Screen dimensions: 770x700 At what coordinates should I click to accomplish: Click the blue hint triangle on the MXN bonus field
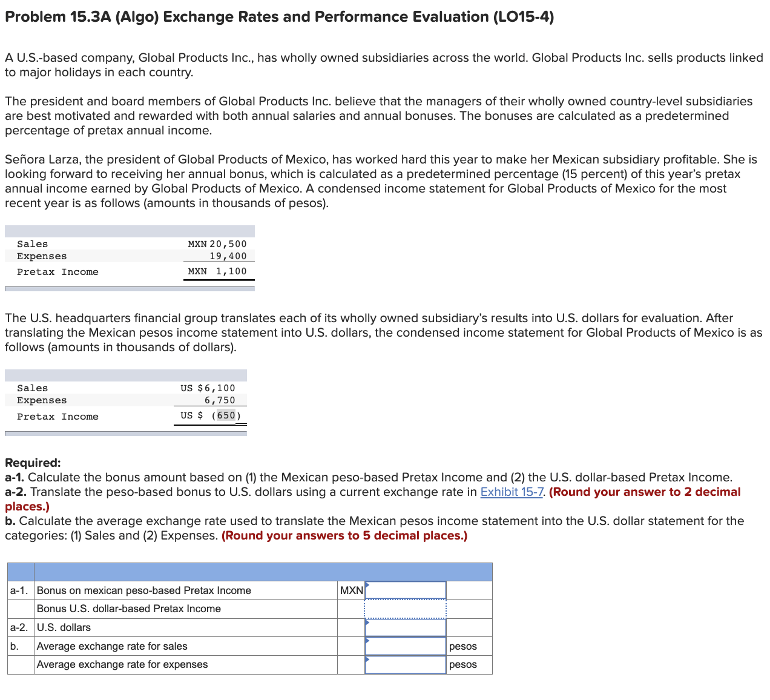tap(367, 585)
